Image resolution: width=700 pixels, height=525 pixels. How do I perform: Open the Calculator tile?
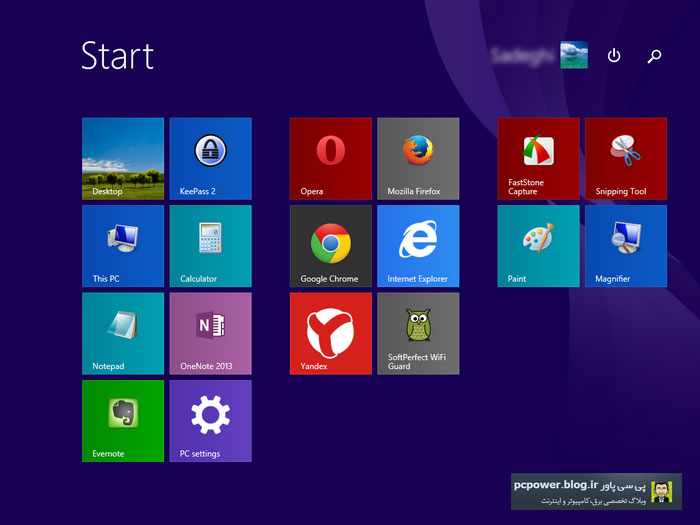click(x=210, y=246)
